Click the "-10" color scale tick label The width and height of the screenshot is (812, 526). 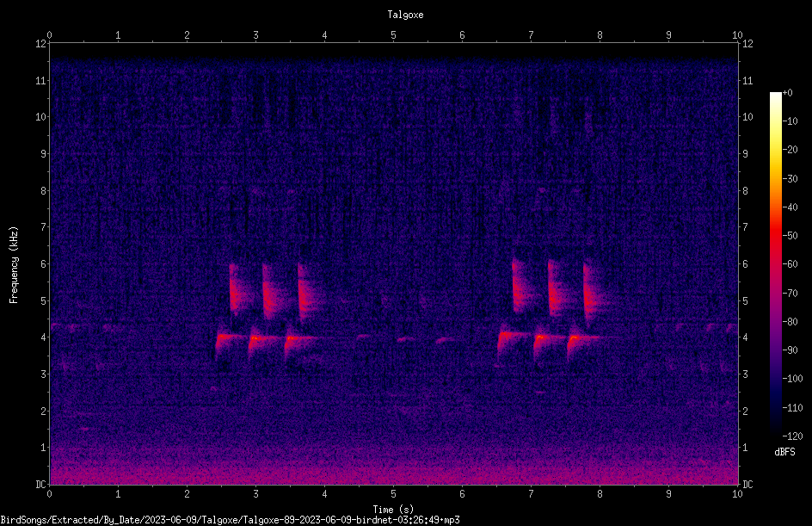[x=790, y=121]
